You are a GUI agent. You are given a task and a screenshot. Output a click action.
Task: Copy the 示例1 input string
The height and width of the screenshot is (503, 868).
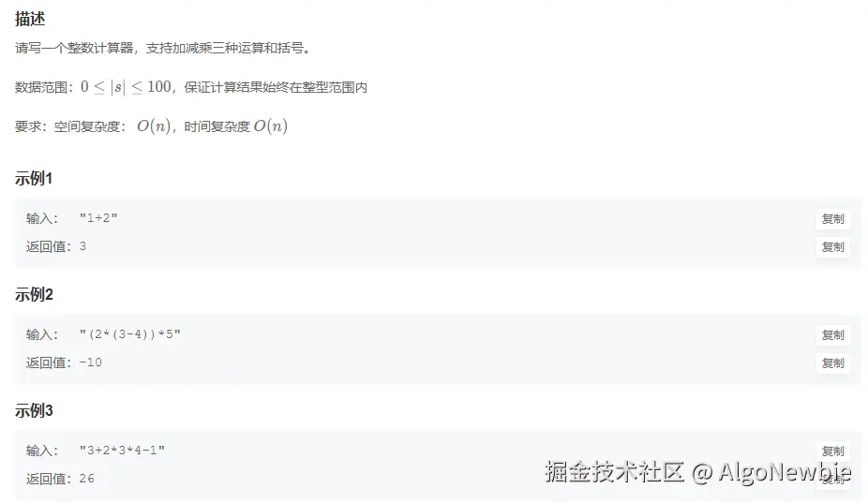(x=832, y=218)
